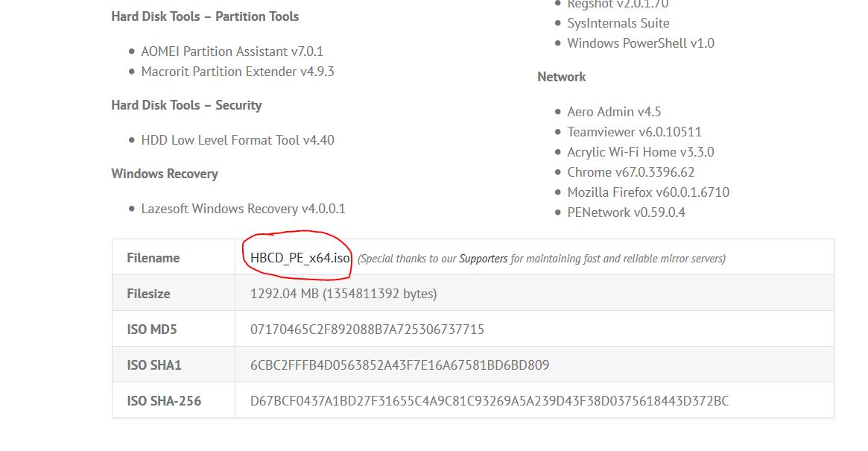The height and width of the screenshot is (451, 868).
Task: Click Mozilla Firefox v60.0.1.6710 item
Action: click(647, 192)
